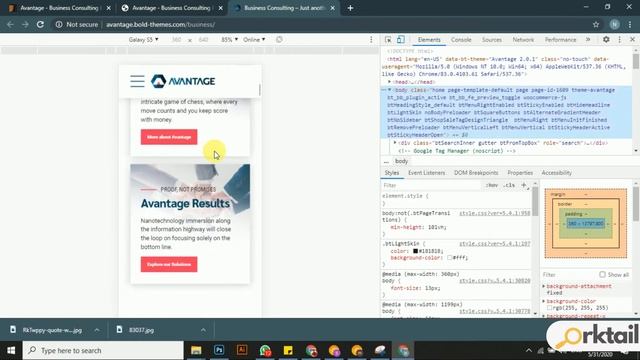Expand background-attachment computed property
The image size is (640, 360).
coord(544,287)
